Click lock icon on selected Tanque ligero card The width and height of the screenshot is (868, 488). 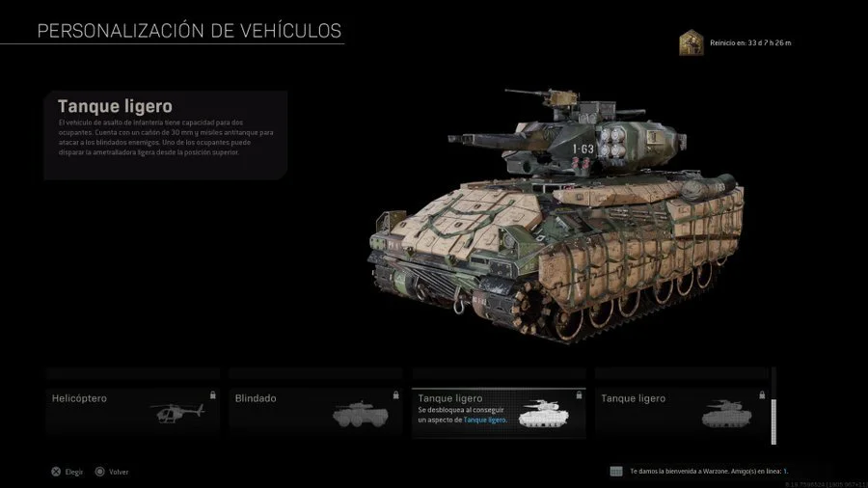579,395
